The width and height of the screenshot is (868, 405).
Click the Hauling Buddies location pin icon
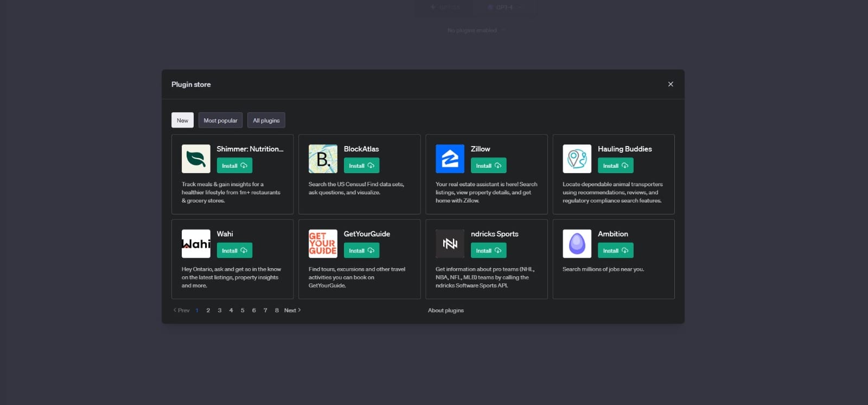tap(577, 159)
